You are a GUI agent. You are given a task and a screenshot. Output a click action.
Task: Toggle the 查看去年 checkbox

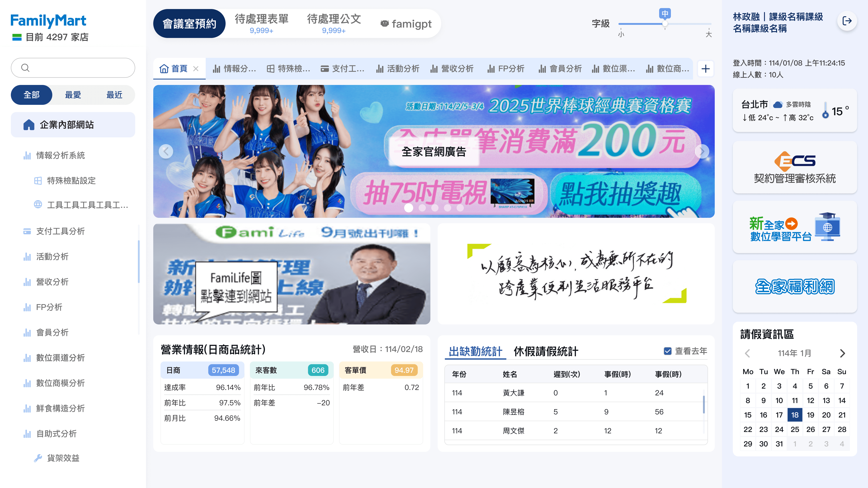click(667, 351)
